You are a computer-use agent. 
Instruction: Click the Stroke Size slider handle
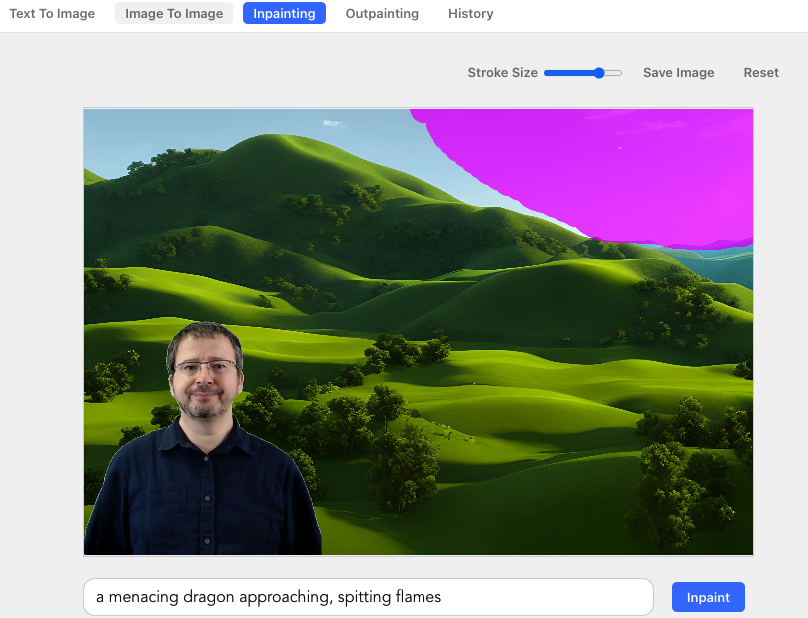click(x=599, y=73)
